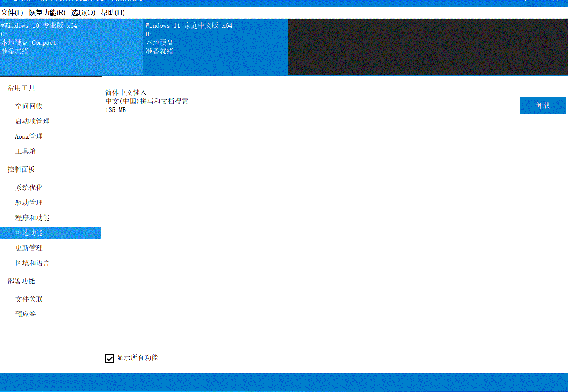The width and height of the screenshot is (568, 392).
Task: Select 文件关联 under 部署功能
Action: pyautogui.click(x=29, y=299)
